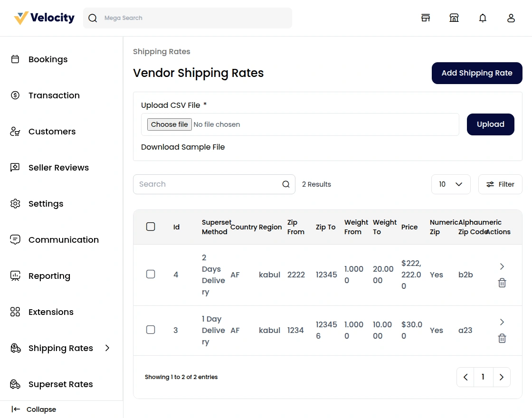Check the box for row Id 3
Screen dimensions: 532x418
tap(151, 330)
